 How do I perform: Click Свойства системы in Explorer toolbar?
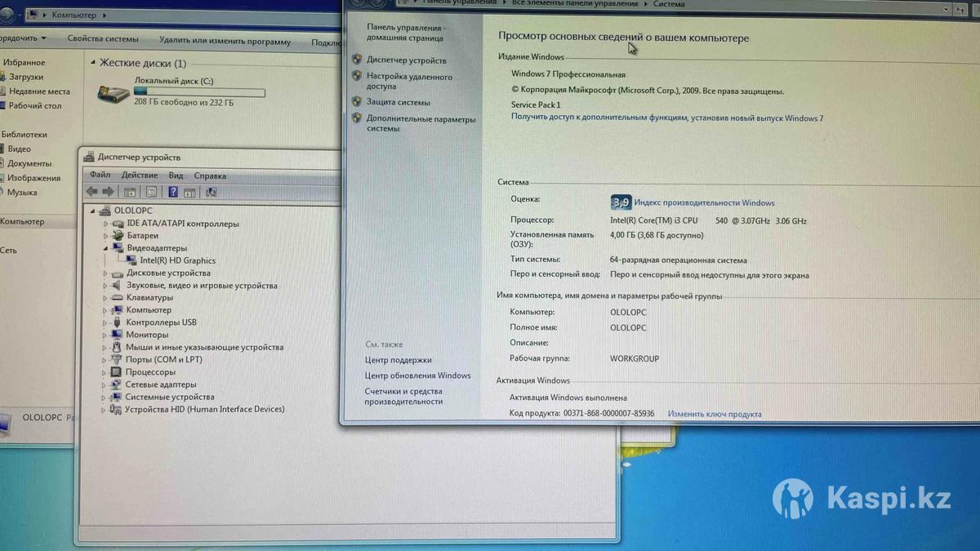click(103, 39)
